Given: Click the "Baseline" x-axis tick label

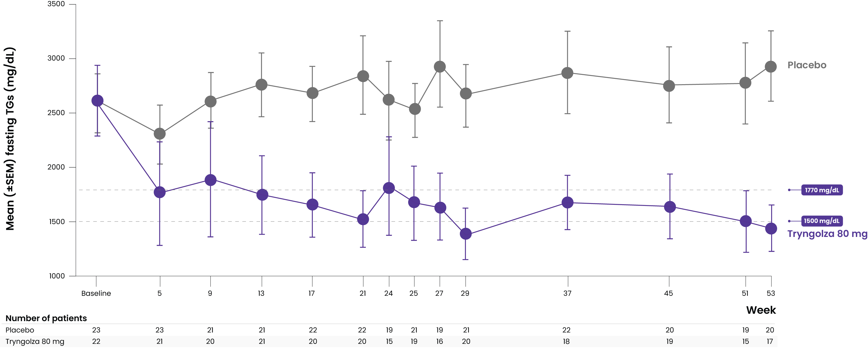Looking at the screenshot, I should [96, 293].
